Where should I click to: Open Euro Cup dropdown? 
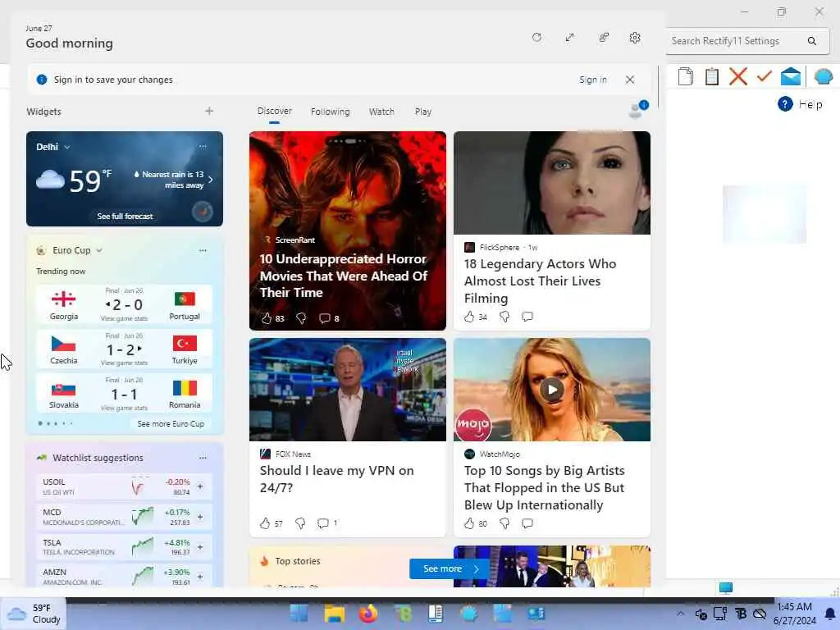[x=78, y=250]
